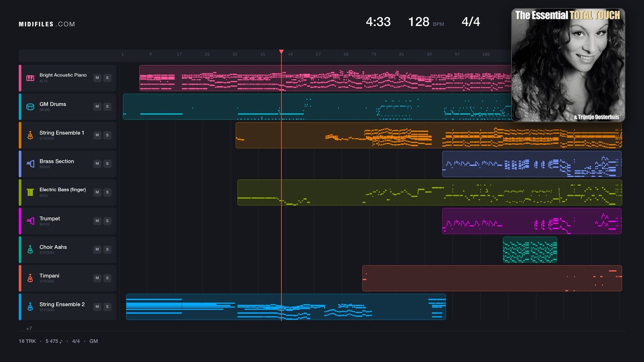Select the magenta Trumpet clip
The image size is (644, 362).
[x=532, y=221]
